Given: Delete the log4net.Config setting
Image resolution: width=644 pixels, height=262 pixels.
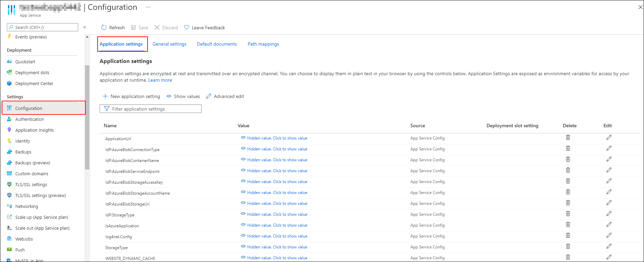Looking at the screenshot, I should pyautogui.click(x=568, y=235).
